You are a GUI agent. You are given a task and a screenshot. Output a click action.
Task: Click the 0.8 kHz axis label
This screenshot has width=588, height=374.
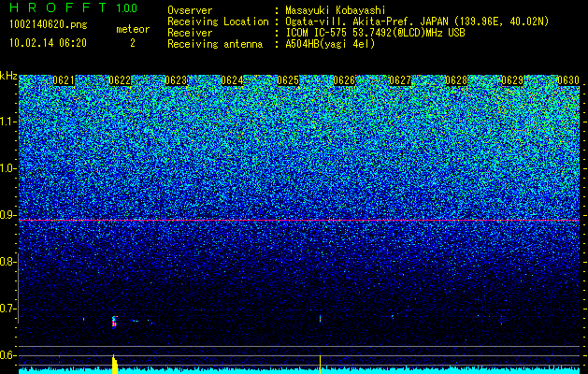(7, 262)
